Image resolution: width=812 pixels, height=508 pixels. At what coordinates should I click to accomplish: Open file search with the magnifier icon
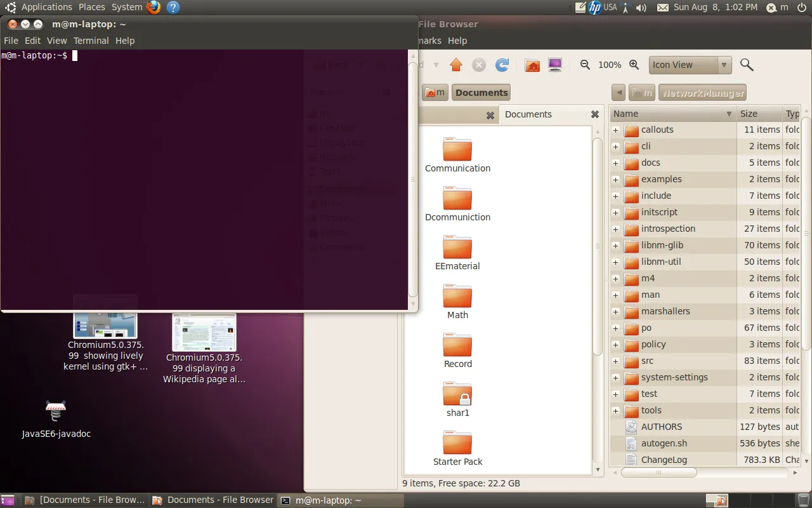coord(747,64)
